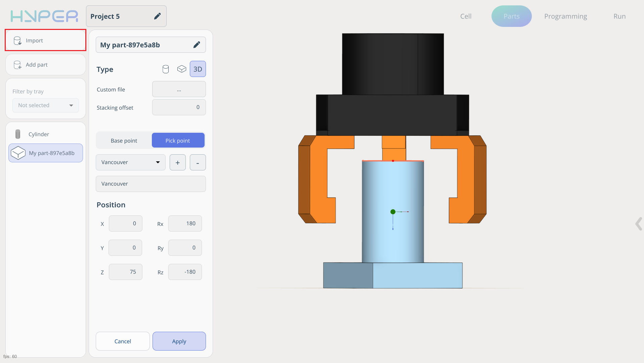Open the Filter by tray dropdown
The height and width of the screenshot is (363, 644).
(x=46, y=106)
